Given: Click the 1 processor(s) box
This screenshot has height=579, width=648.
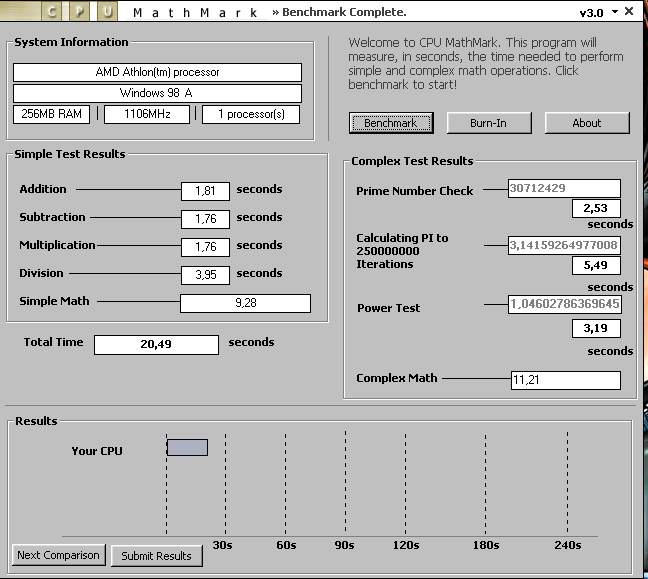Looking at the screenshot, I should 251,114.
